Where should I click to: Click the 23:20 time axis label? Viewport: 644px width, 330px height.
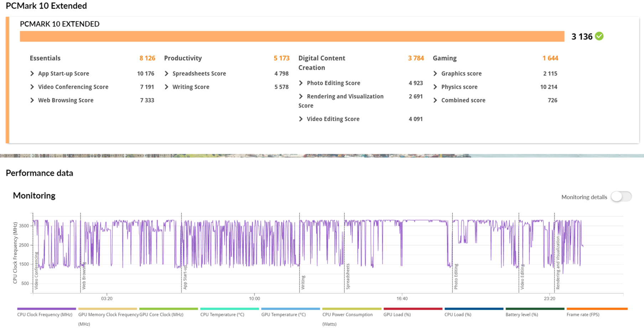tap(550, 299)
